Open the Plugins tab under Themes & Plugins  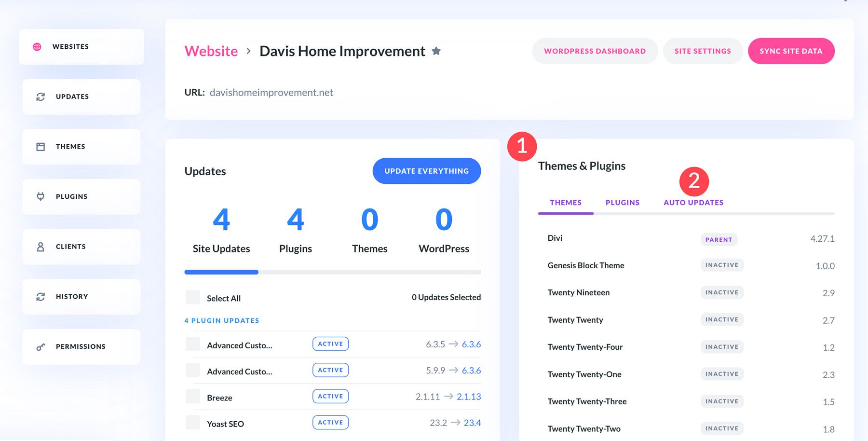(x=622, y=202)
